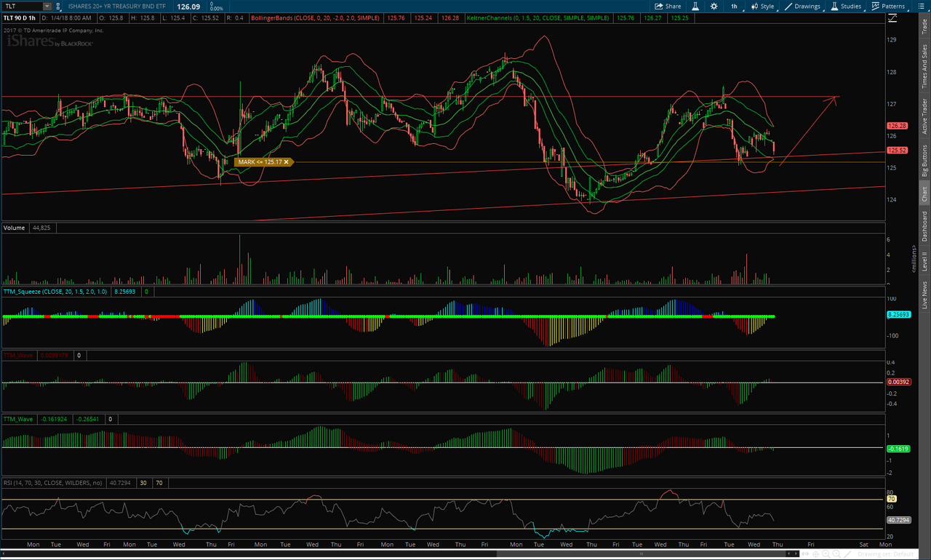
Task: Click the 70 overbought level bubble
Action: point(891,499)
